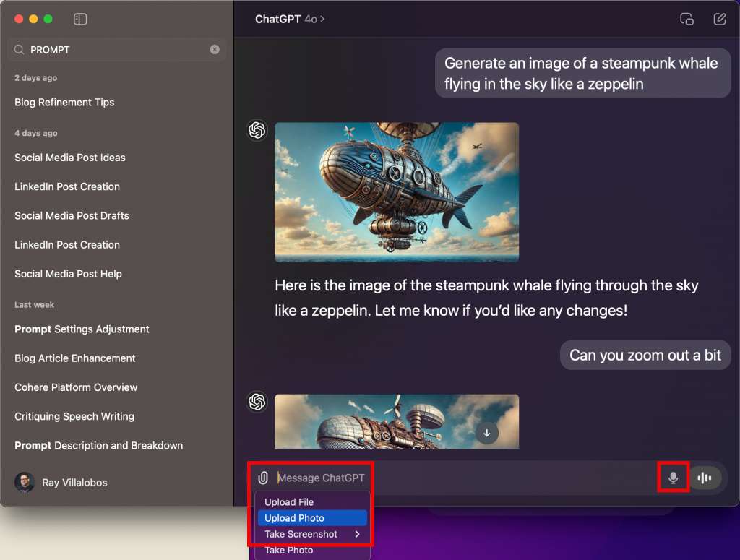Open the Prompt Settings Adjustment chat

click(82, 329)
